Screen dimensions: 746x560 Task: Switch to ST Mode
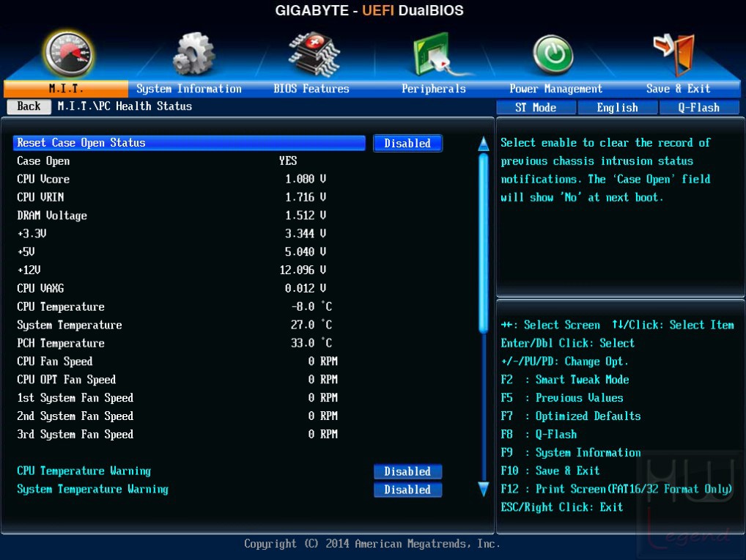pos(536,108)
